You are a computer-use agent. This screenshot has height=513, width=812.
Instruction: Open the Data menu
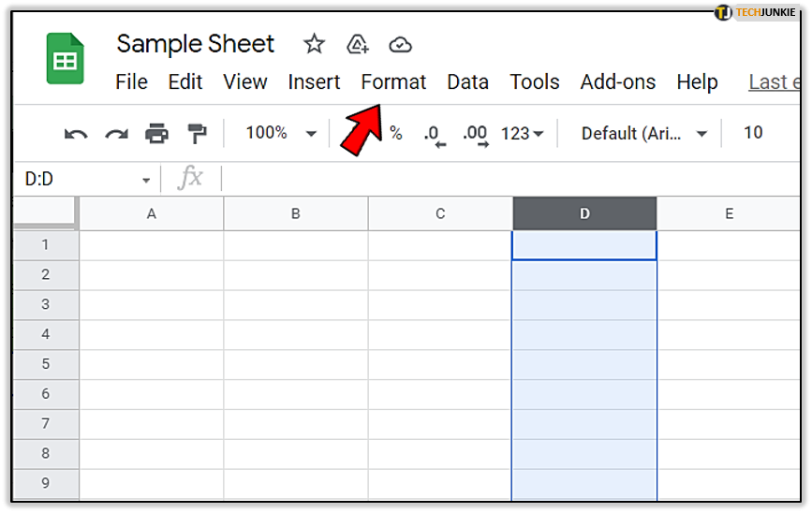coord(467,82)
